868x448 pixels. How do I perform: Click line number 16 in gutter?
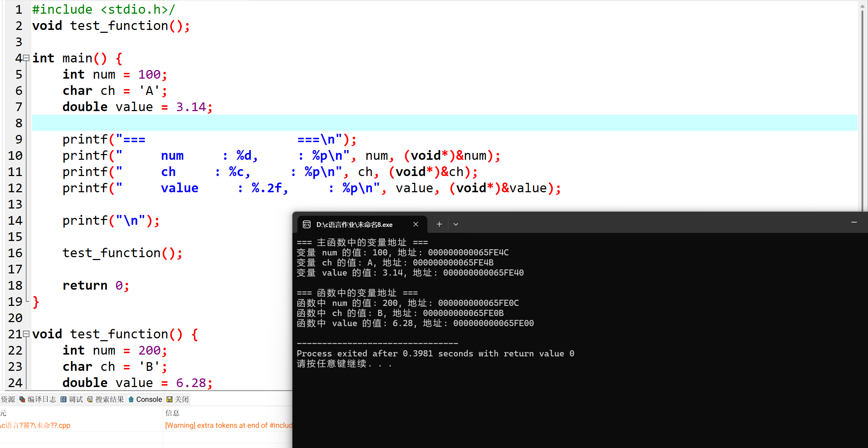coord(15,253)
